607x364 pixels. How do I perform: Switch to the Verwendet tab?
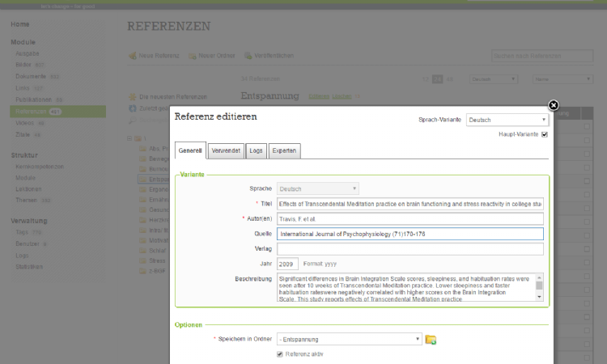click(226, 150)
